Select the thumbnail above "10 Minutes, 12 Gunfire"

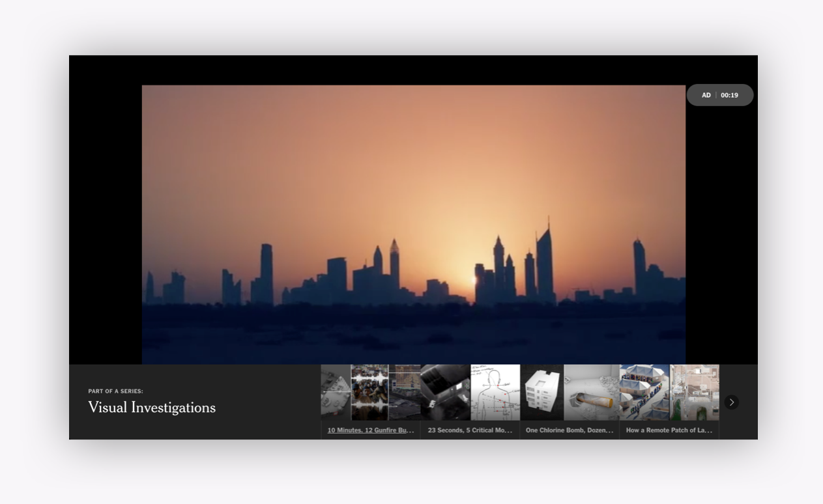tap(370, 392)
